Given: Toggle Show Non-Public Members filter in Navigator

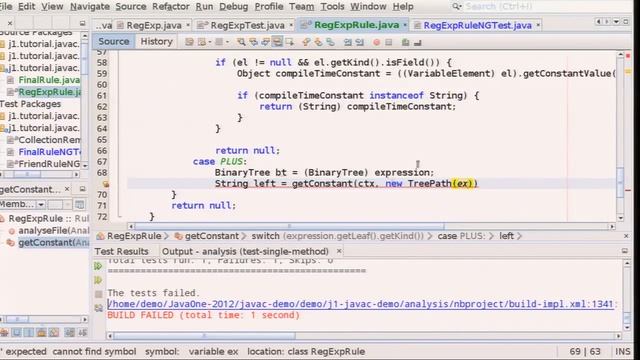Looking at the screenshot, I should click(41, 333).
